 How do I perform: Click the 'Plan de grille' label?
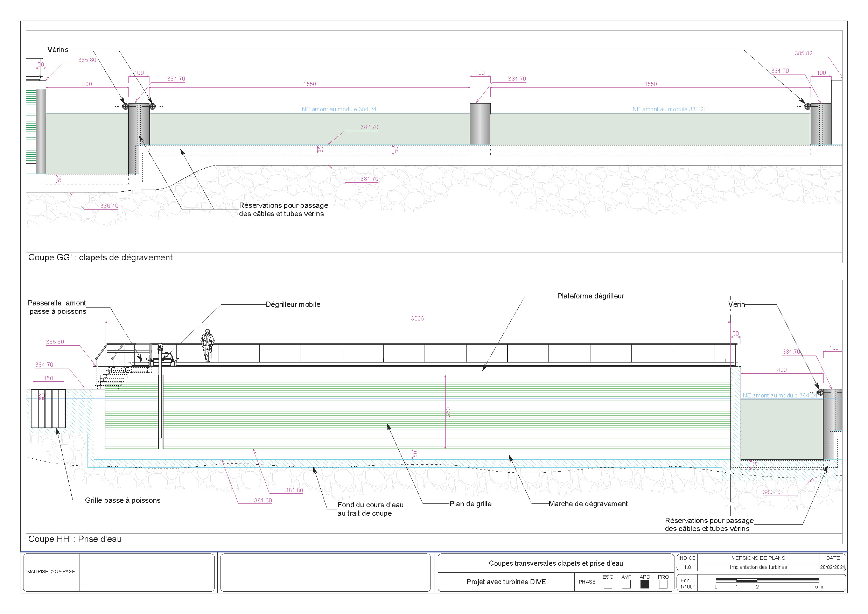point(470,503)
